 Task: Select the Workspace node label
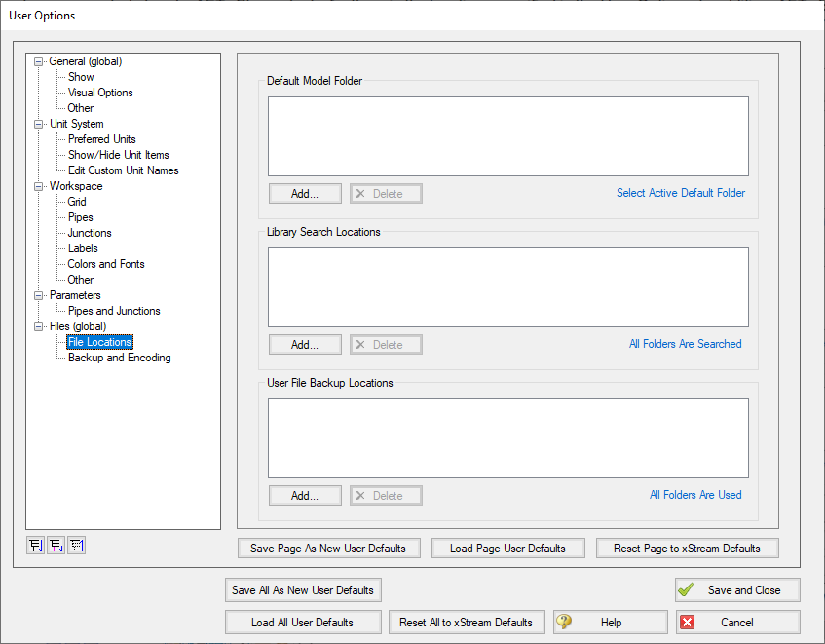coord(76,186)
